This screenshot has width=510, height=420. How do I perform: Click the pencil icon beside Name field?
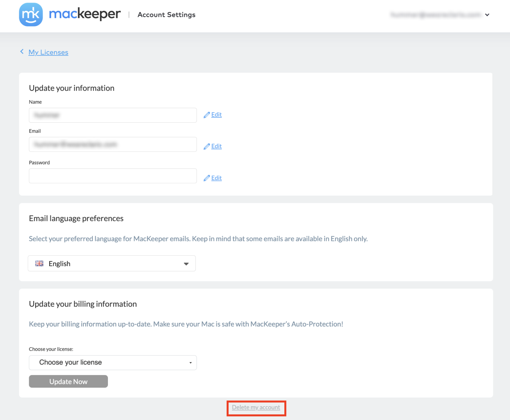[x=207, y=115]
